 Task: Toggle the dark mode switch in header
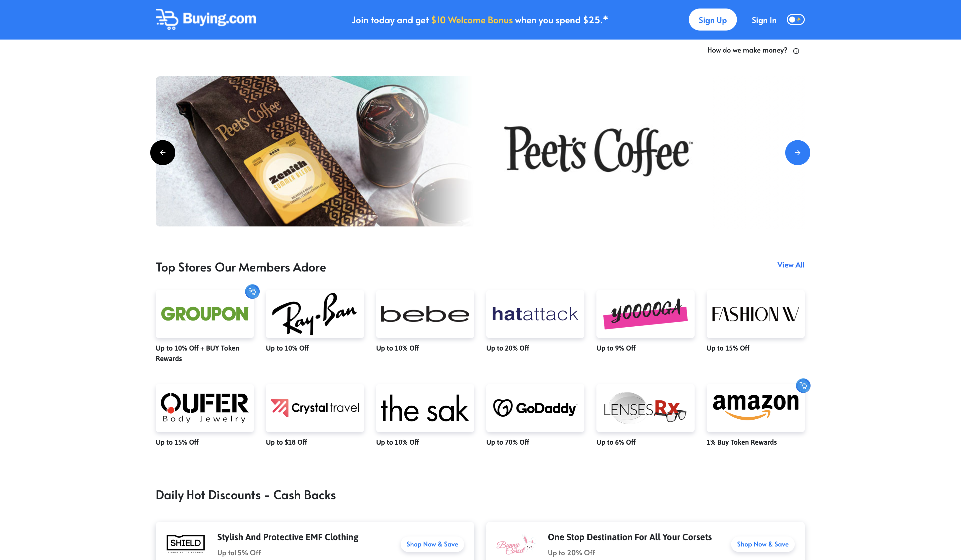tap(795, 20)
